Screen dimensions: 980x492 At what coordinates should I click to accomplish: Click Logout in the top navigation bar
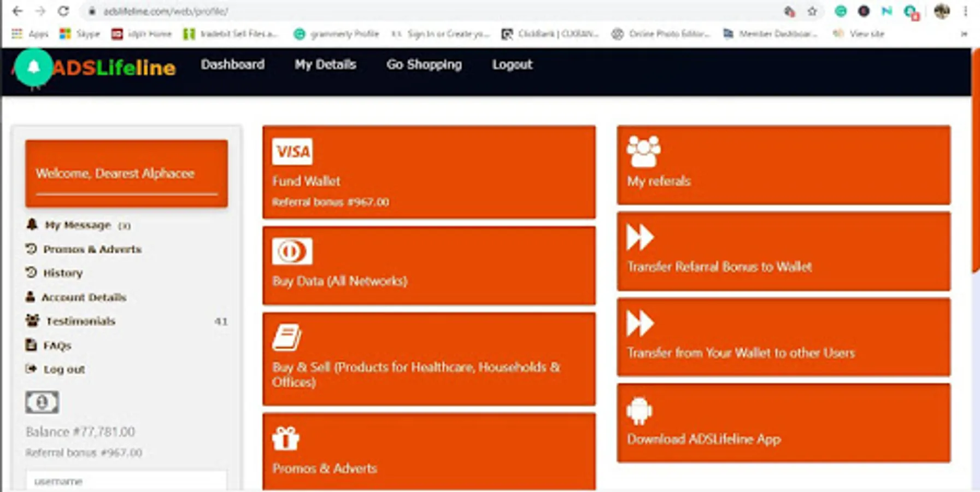click(512, 65)
